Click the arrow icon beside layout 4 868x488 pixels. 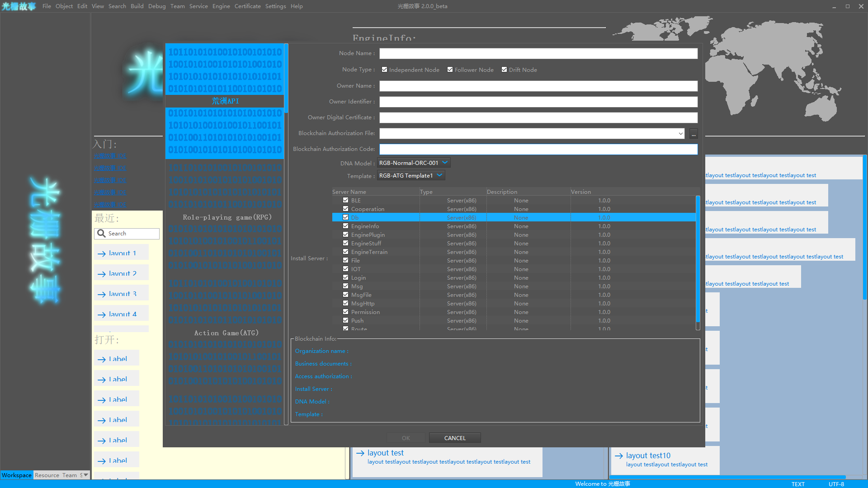(x=102, y=315)
